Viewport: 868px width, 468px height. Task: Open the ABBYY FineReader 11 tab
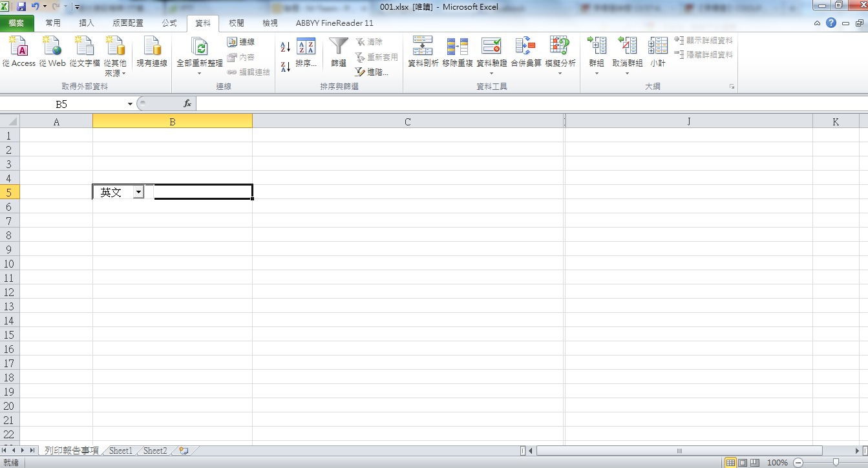click(335, 23)
